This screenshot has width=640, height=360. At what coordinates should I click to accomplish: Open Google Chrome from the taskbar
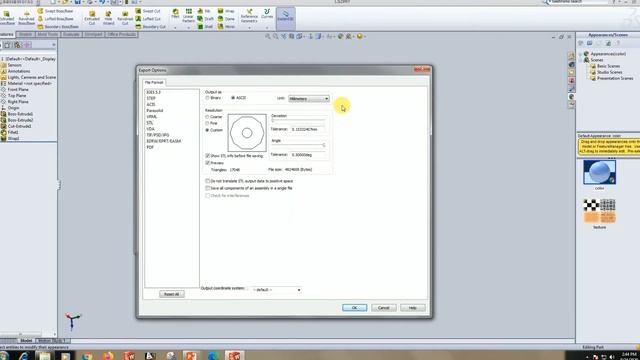coord(87,356)
